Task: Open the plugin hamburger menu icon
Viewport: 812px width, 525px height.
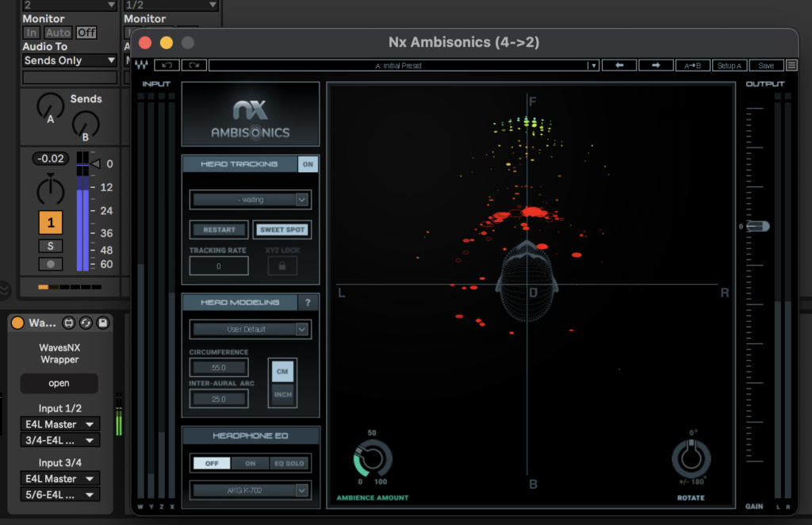Action: (791, 66)
